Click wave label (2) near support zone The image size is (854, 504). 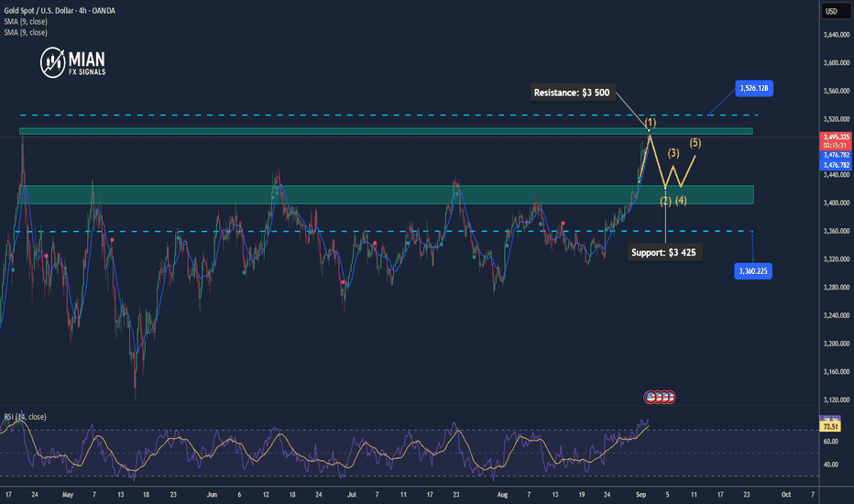(x=665, y=201)
